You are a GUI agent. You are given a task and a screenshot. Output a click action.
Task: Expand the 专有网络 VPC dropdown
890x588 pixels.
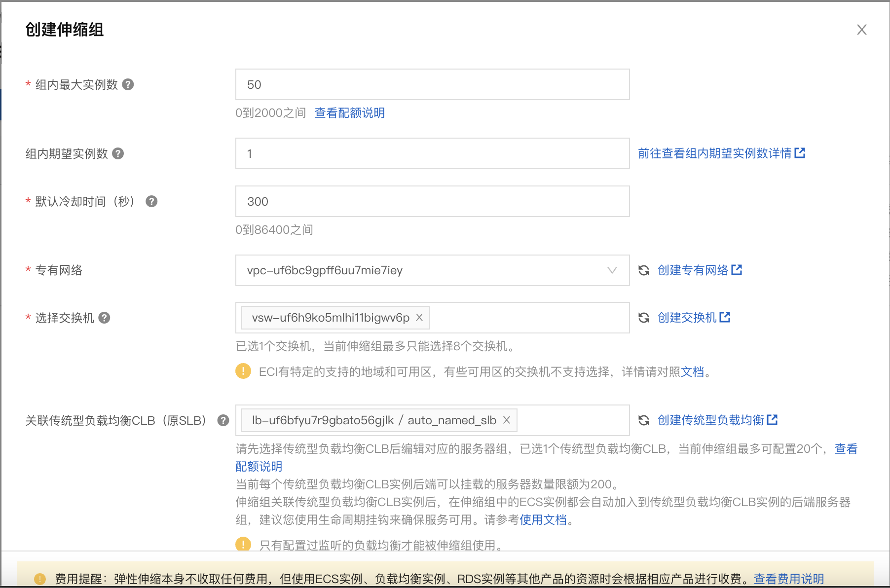[432, 270]
